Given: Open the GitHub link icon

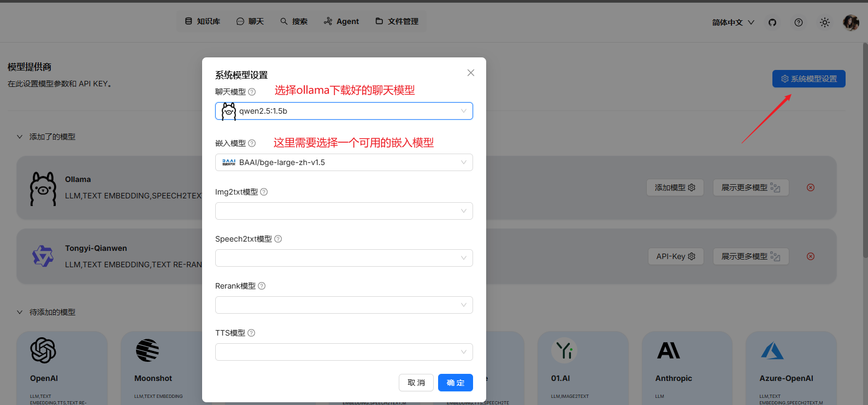Looking at the screenshot, I should (x=772, y=22).
